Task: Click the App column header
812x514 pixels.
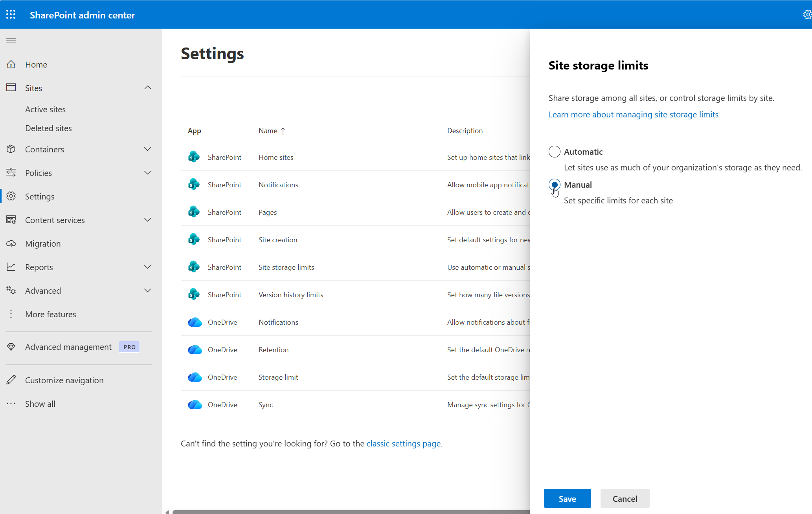Action: click(x=195, y=131)
